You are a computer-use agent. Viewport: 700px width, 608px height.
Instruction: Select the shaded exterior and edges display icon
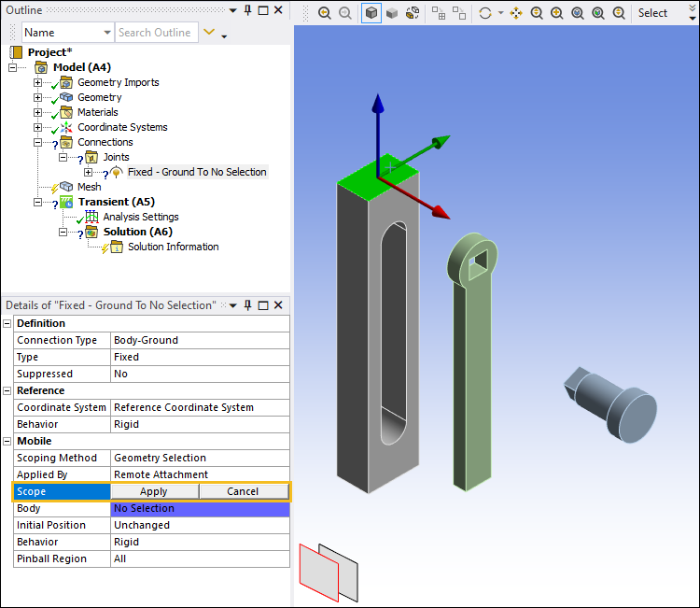(x=371, y=13)
